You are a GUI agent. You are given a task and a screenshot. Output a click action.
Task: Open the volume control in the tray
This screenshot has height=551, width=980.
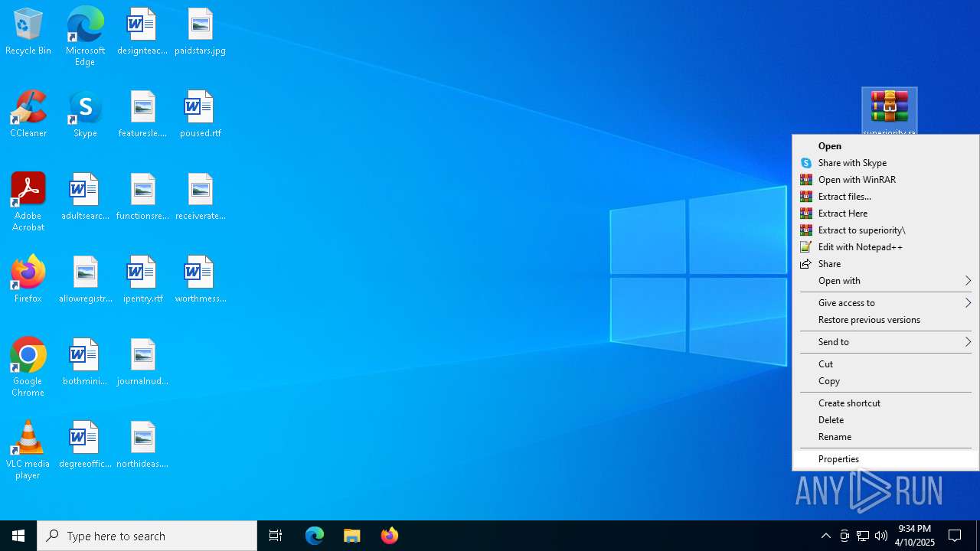(881, 536)
